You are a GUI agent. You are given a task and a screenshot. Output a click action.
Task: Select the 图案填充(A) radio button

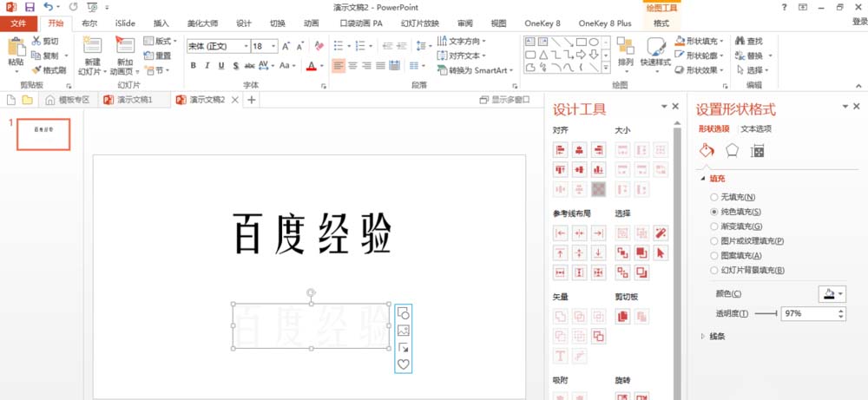(x=713, y=256)
